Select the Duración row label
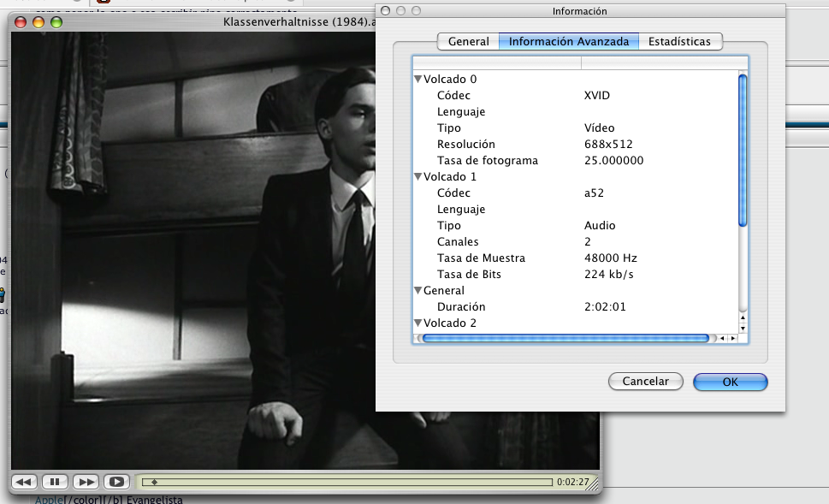This screenshot has width=829, height=504. point(461,306)
